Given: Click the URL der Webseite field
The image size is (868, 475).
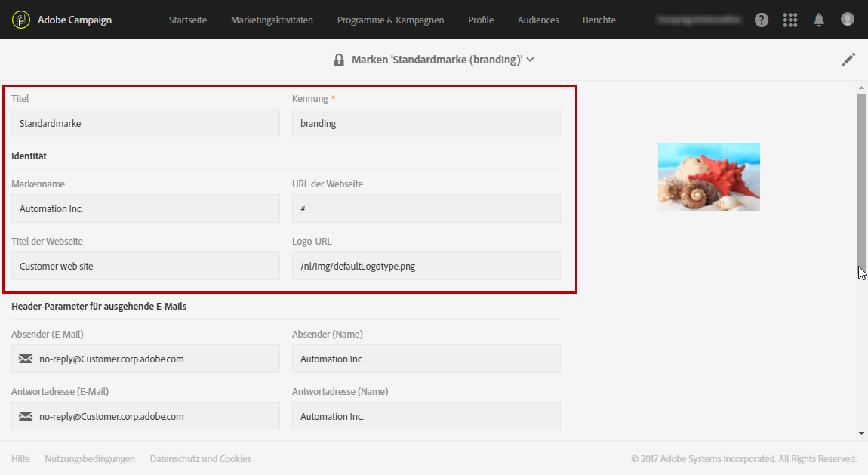Looking at the screenshot, I should point(426,208).
